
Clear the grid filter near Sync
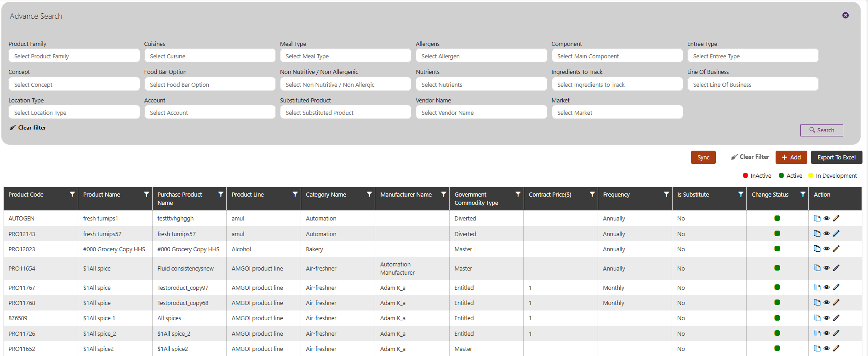pos(750,157)
